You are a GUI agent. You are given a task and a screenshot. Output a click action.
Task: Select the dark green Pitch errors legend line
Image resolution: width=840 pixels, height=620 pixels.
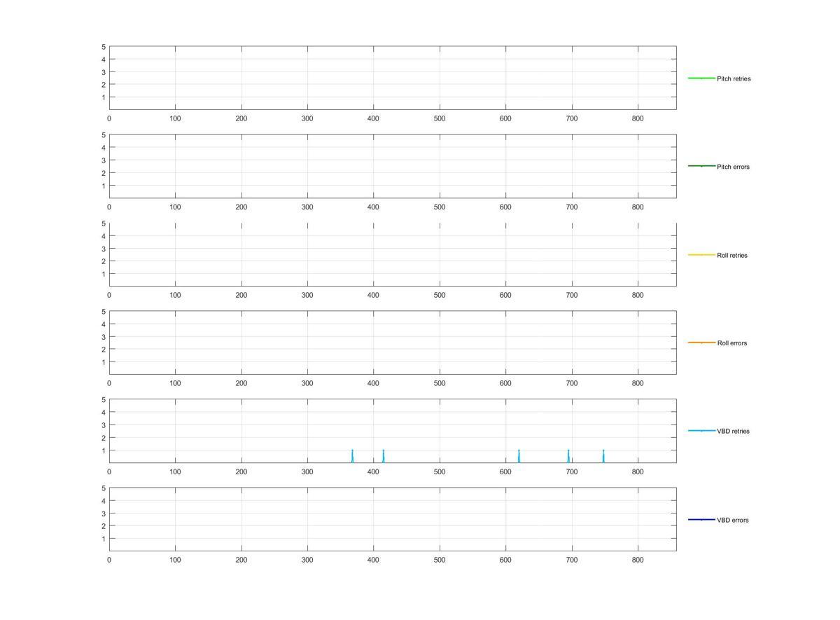701,166
